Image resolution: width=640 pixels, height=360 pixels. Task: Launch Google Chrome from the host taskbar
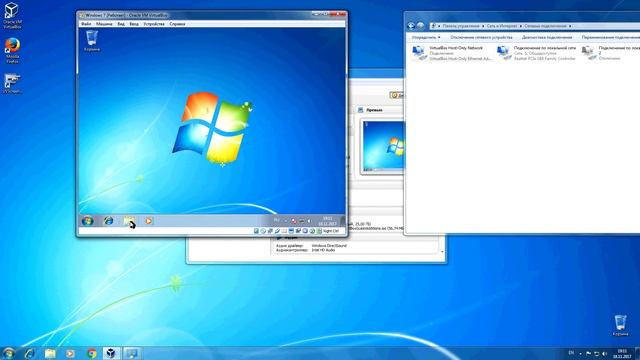92,353
